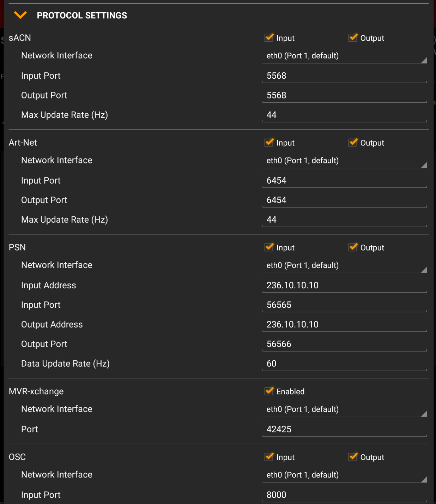Open the sACN Network Interface dropdown
The image size is (436, 504).
345,55
